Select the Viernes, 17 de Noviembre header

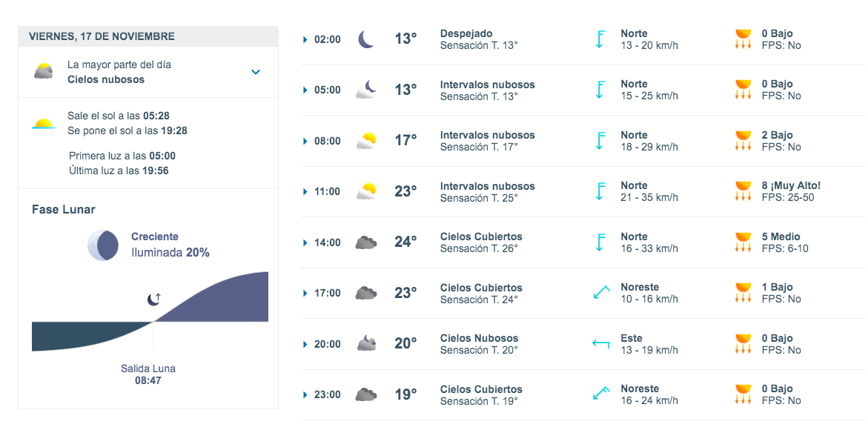[x=102, y=36]
